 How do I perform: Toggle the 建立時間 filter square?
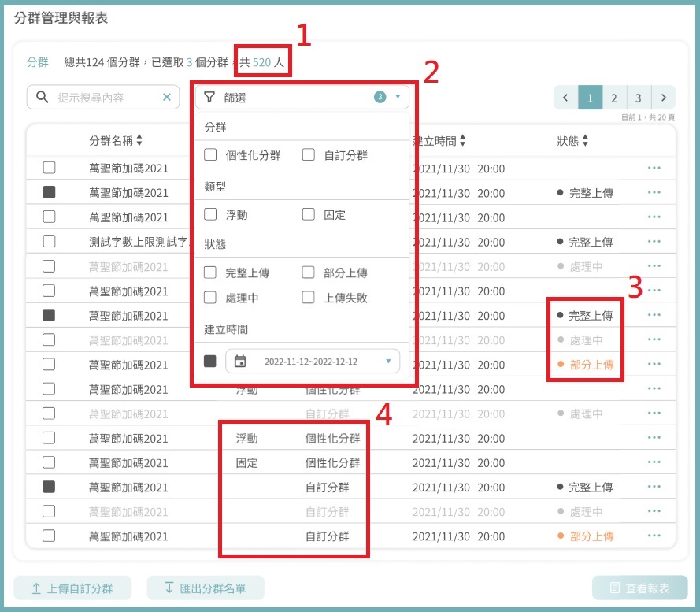(210, 362)
